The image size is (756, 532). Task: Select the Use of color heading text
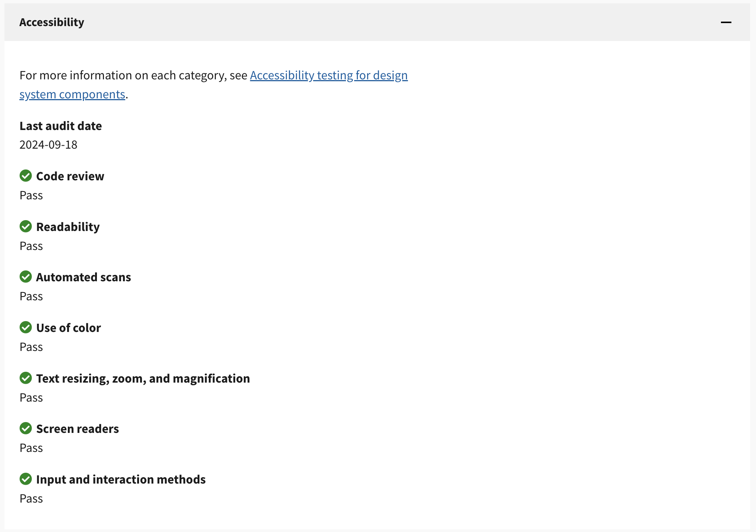(69, 327)
